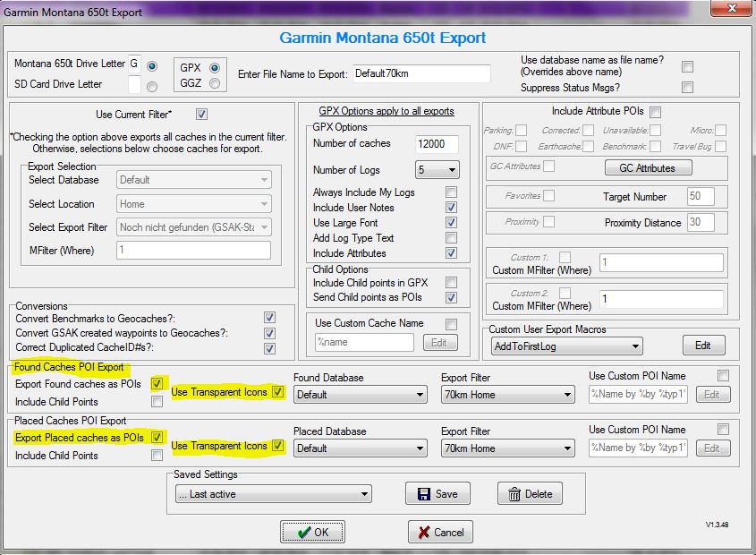Open Select Location dropdown
This screenshot has width=756, height=555.
click(x=194, y=204)
